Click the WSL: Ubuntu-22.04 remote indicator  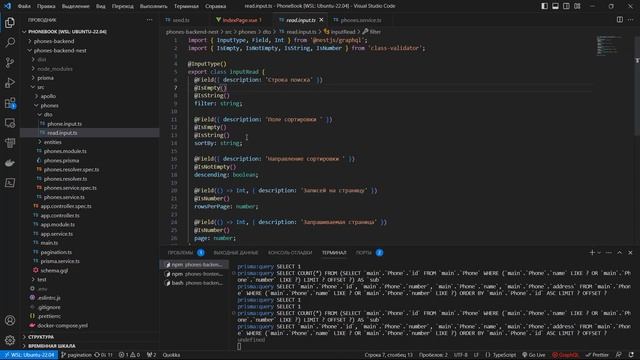[29, 355]
